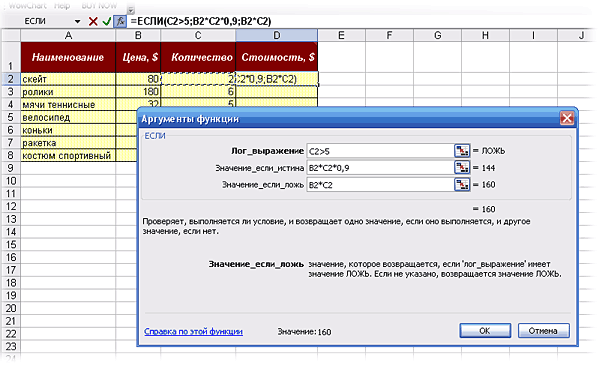Select price cell with value 180

coord(138,92)
